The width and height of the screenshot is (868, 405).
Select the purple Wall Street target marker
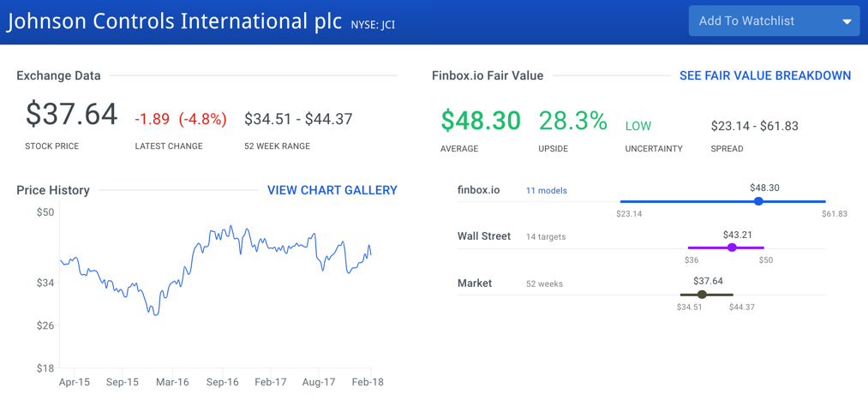(732, 247)
